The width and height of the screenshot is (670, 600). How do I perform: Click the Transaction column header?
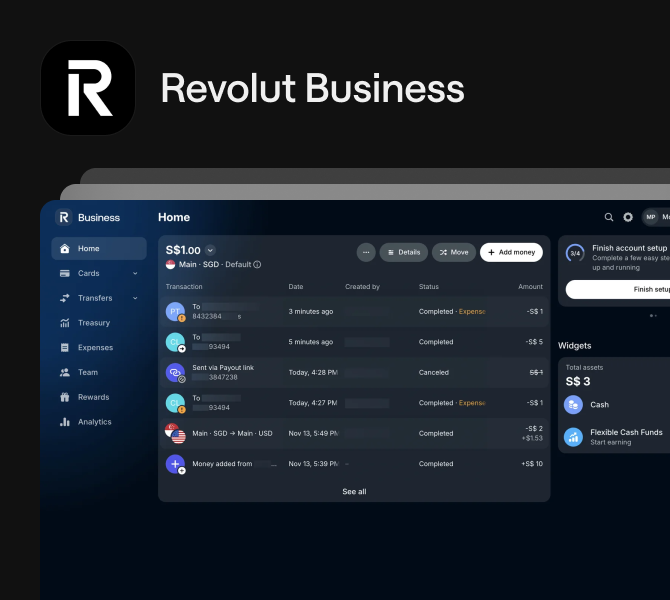pos(184,287)
